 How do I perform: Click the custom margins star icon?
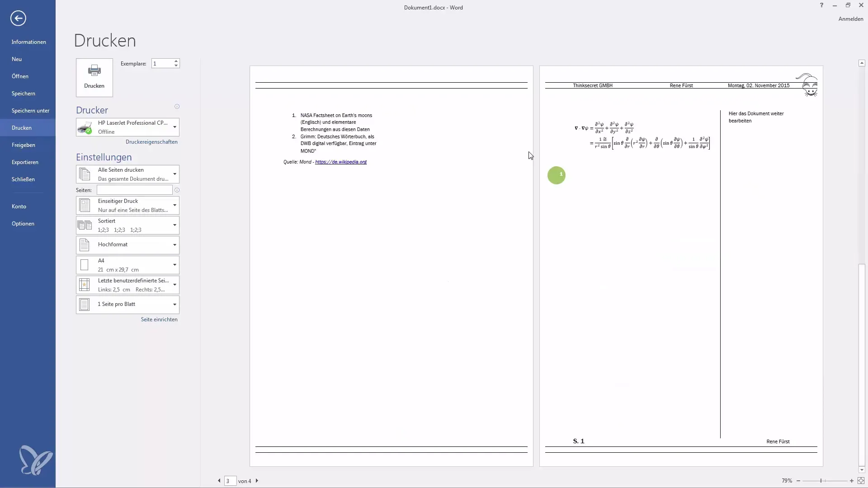tap(84, 285)
